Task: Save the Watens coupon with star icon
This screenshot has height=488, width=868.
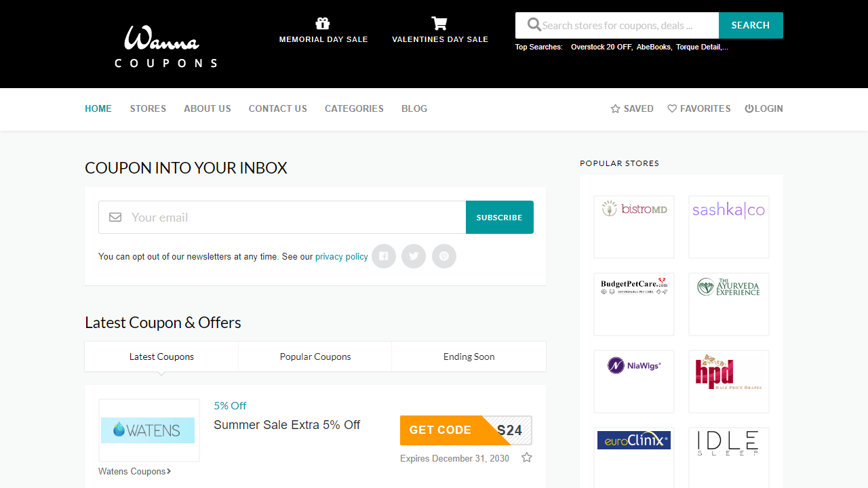Action: (526, 457)
